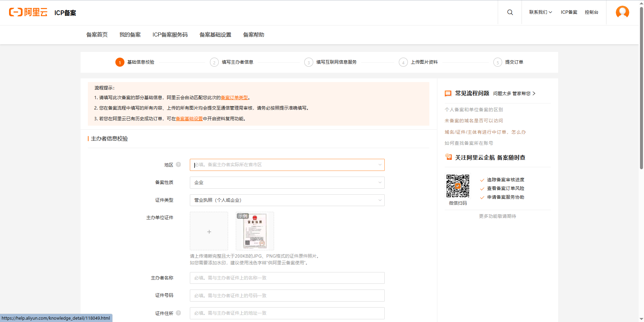Open the 备案订单类型 link
644x322 pixels.
234,98
